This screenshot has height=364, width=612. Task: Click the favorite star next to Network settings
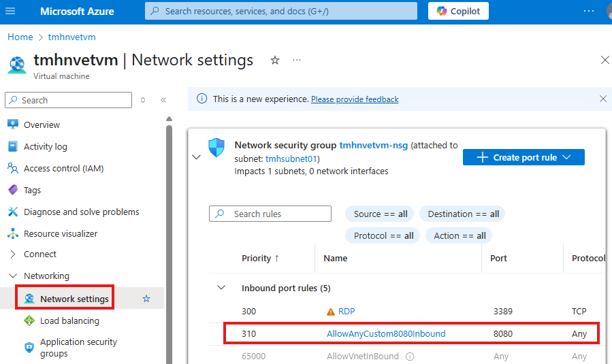pyautogui.click(x=146, y=299)
